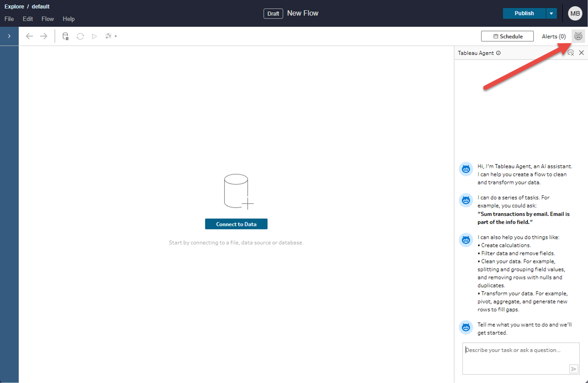Expand the collapsed left side pane
588x383 pixels.
point(9,36)
